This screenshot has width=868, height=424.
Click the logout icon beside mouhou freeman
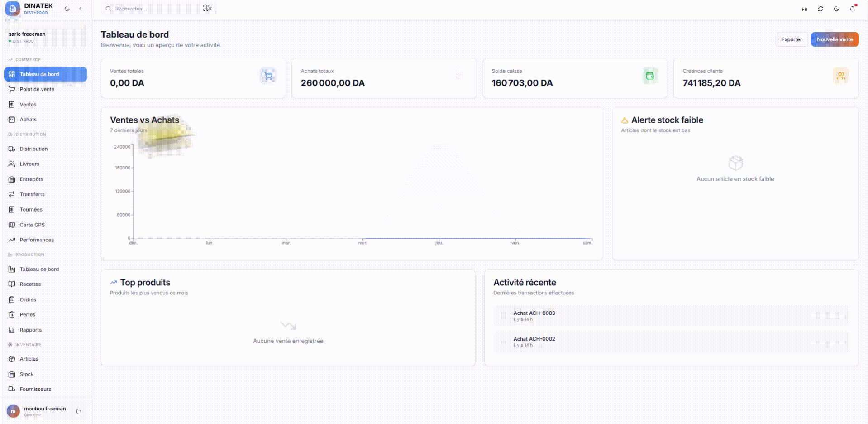(x=79, y=411)
